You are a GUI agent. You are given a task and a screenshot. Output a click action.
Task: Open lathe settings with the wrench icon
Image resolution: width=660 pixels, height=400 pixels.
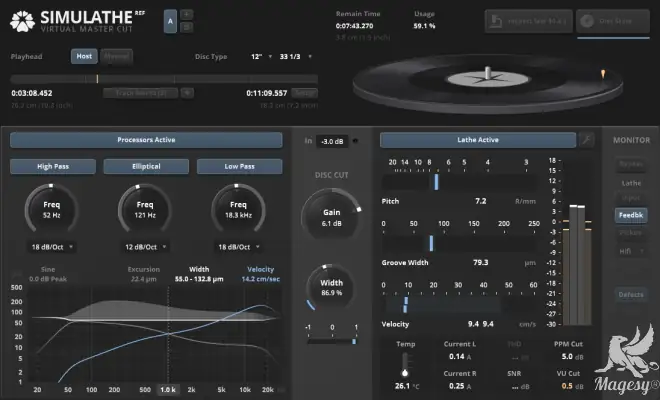pos(586,140)
